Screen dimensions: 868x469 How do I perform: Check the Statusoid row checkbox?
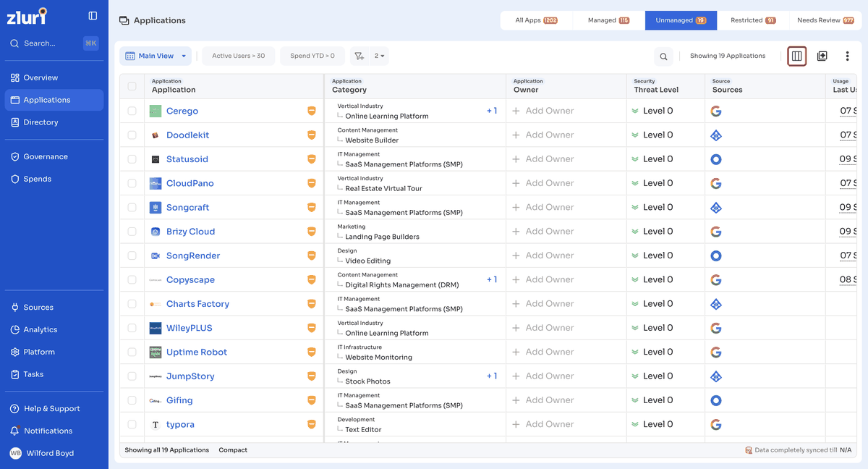tap(132, 159)
